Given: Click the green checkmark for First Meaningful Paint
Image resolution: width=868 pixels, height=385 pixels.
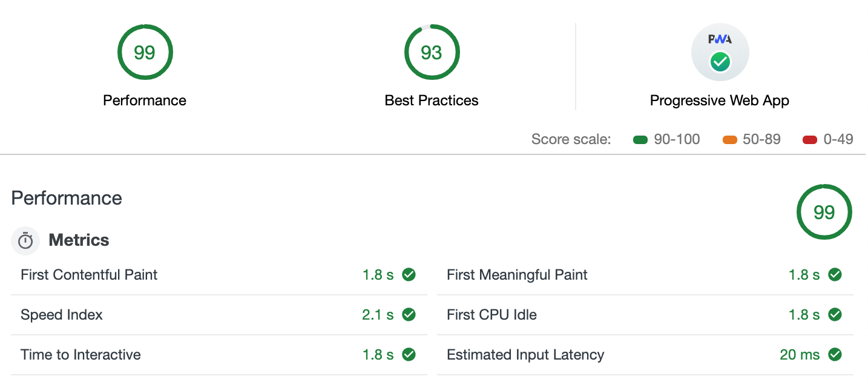Looking at the screenshot, I should pos(835,275).
